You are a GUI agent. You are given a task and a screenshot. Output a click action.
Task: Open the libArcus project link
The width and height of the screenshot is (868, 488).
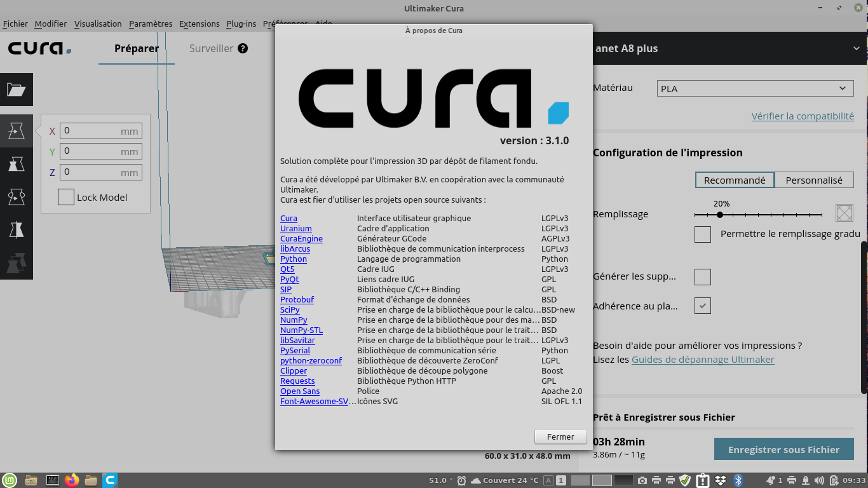click(295, 249)
